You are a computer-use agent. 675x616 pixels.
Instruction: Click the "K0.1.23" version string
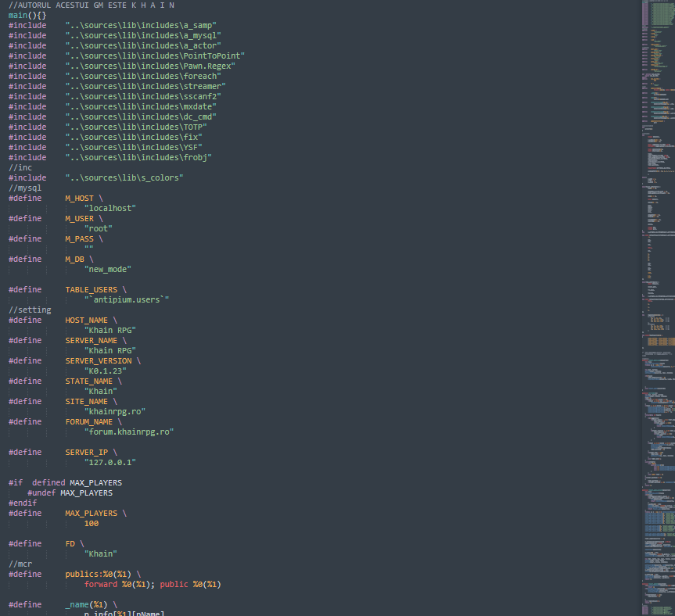point(106,371)
